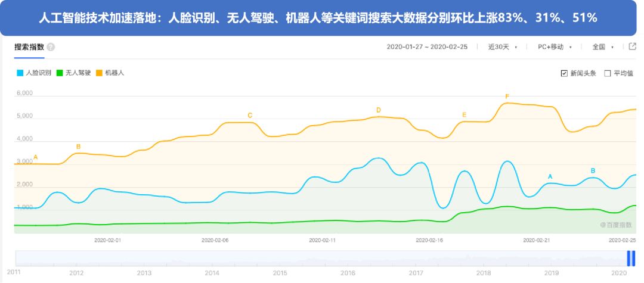644x283 pixels.
Task: Click news marker C on 机器人 line
Action: pyautogui.click(x=250, y=116)
